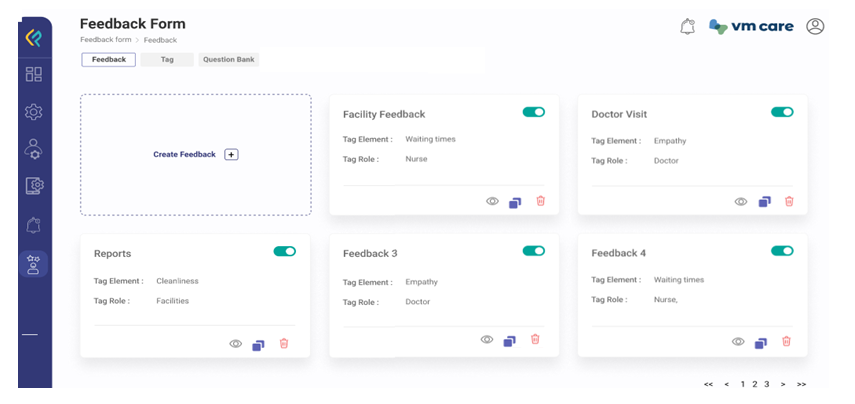Switch to the Question Bank tab
Image resolution: width=855 pixels, height=404 pixels.
click(x=229, y=60)
